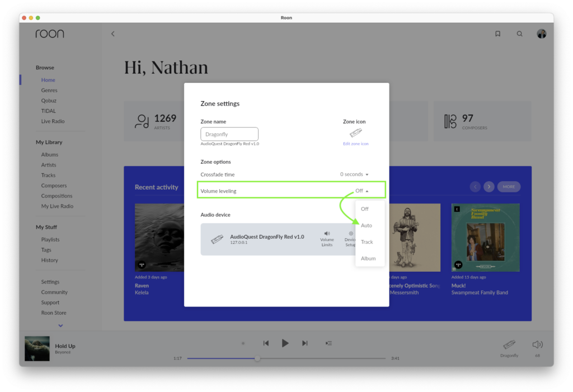Open My Live Radio
This screenshot has width=573, height=392.
(58, 206)
